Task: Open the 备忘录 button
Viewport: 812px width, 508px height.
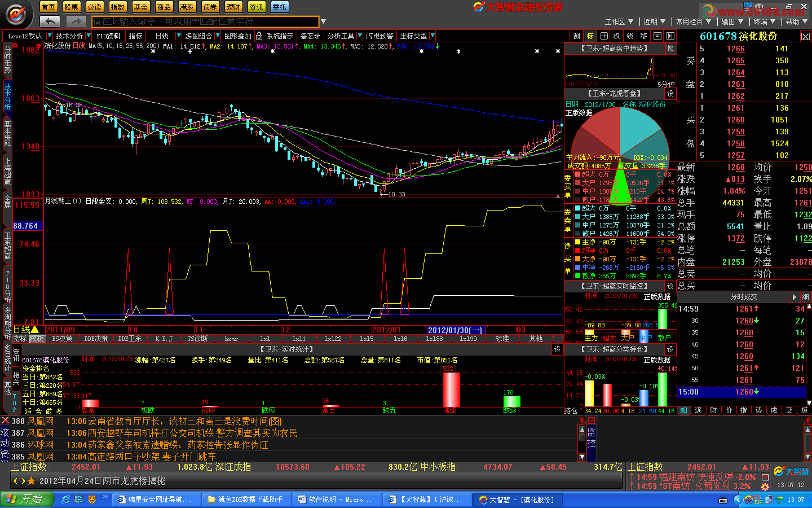Action: pos(311,36)
